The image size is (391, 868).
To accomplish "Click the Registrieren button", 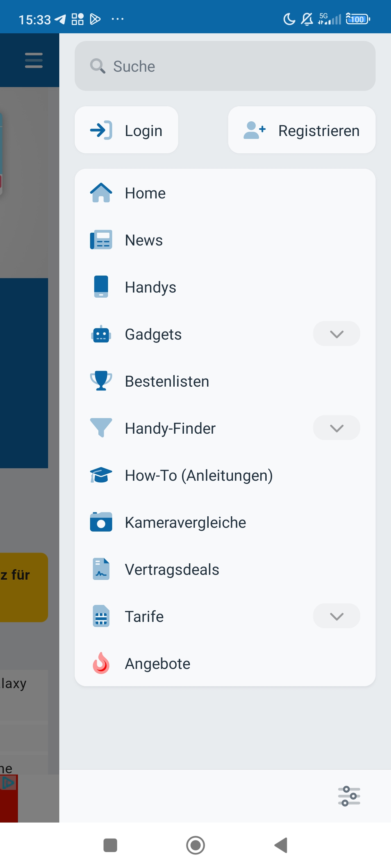I will point(302,130).
